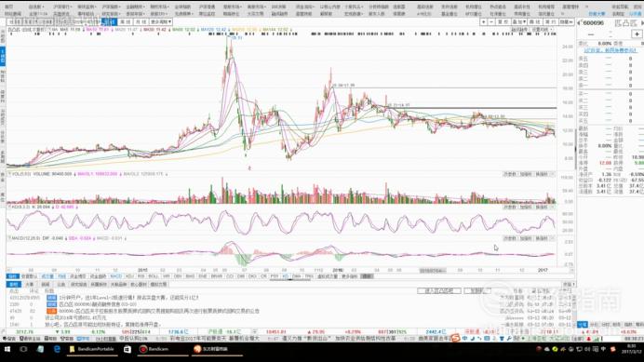Open the Windows Start menu
This screenshot has height=362, width=644.
[x=7, y=349]
